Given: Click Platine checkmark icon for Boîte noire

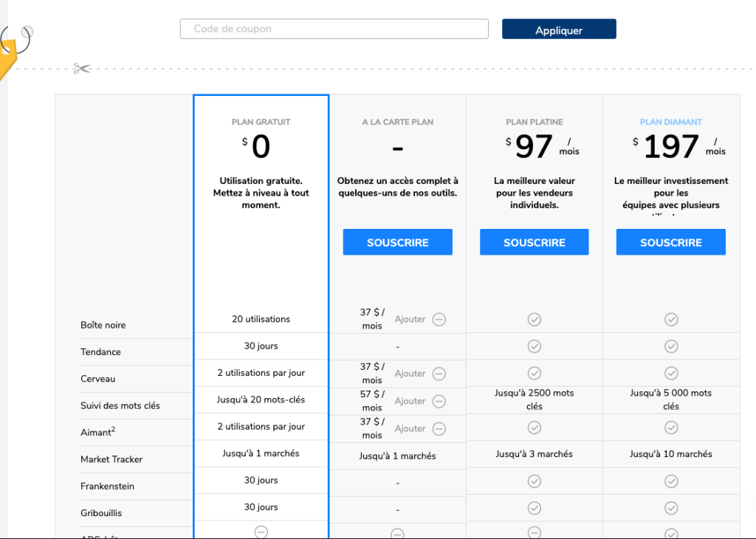Looking at the screenshot, I should [535, 320].
